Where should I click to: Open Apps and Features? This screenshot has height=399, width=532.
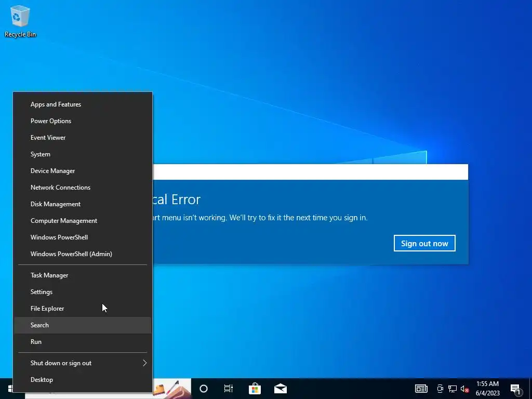(x=83, y=104)
